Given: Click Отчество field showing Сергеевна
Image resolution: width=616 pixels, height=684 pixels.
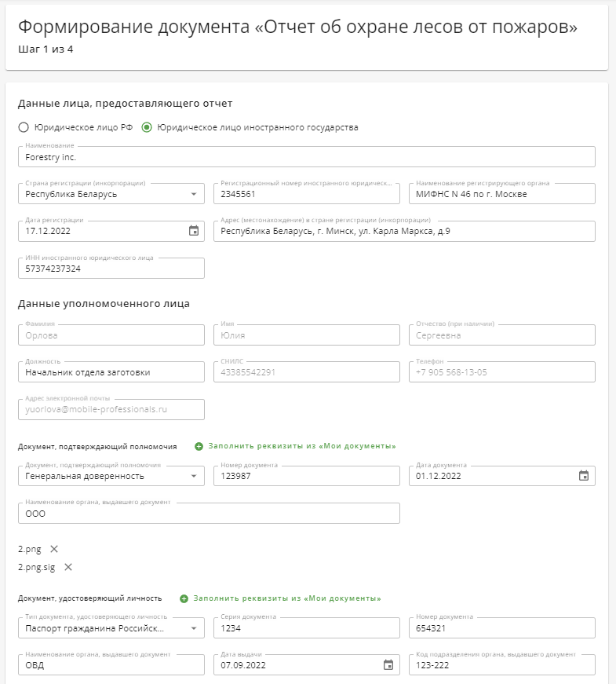Looking at the screenshot, I should coord(501,335).
